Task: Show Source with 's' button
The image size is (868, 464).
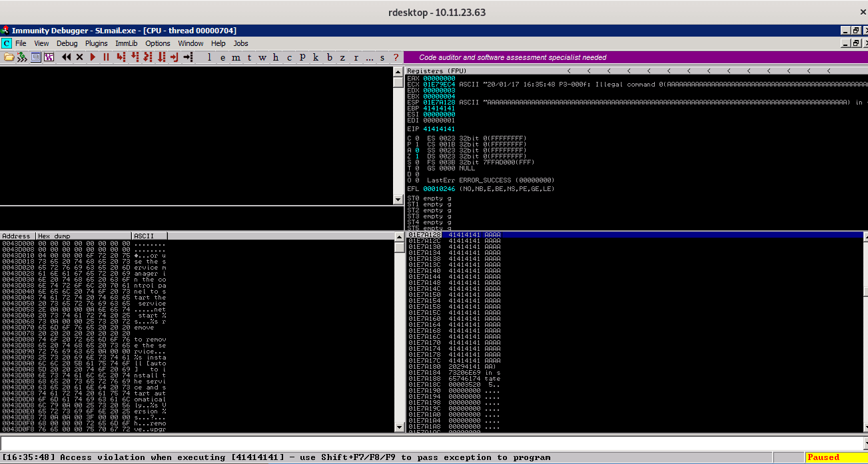Action: pyautogui.click(x=382, y=57)
